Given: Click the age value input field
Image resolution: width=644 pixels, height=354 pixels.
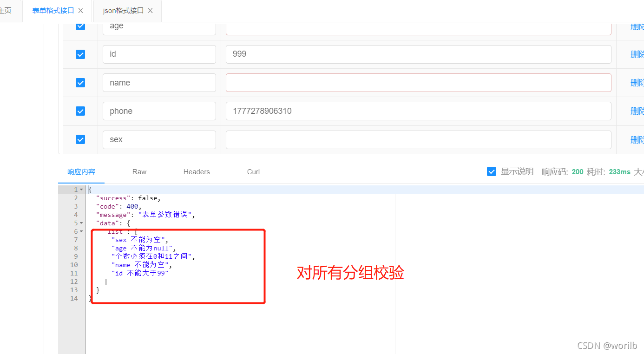Looking at the screenshot, I should 419,28.
